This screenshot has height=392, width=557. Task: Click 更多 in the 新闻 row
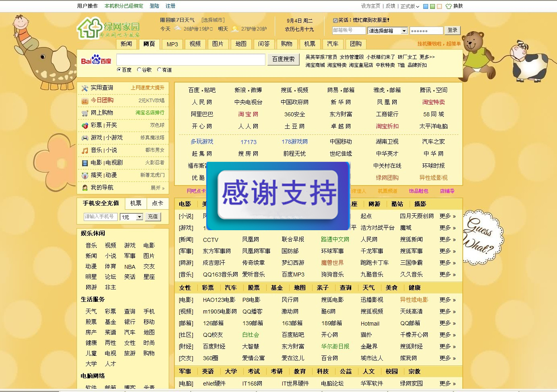tap(448, 239)
